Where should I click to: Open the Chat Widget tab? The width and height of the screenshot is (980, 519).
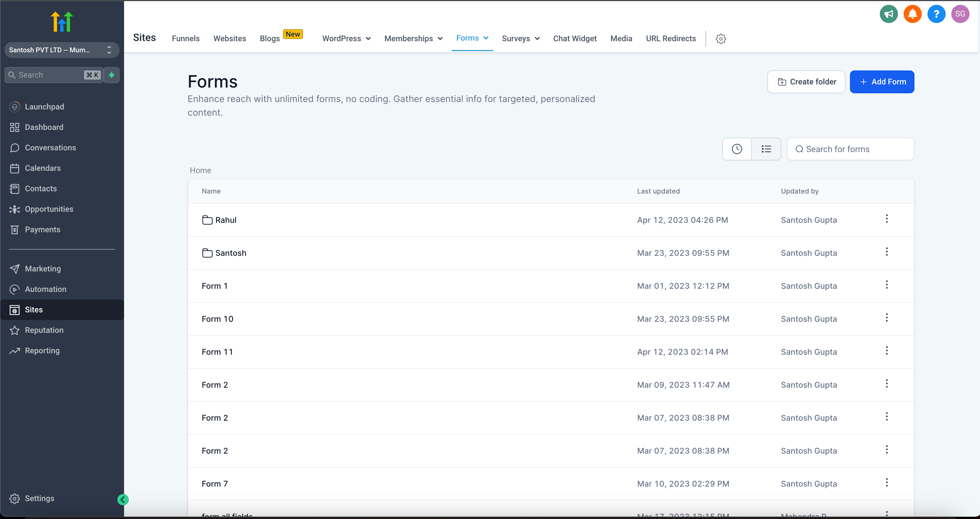click(575, 38)
